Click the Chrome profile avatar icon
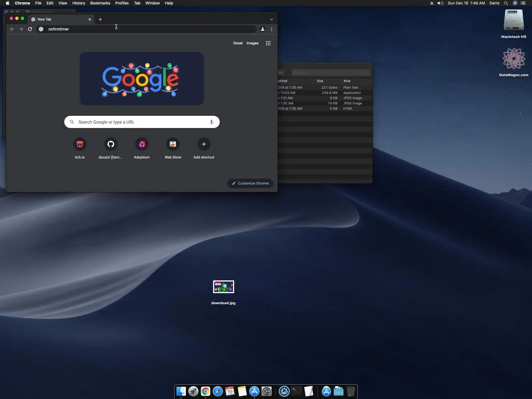 coord(262,29)
